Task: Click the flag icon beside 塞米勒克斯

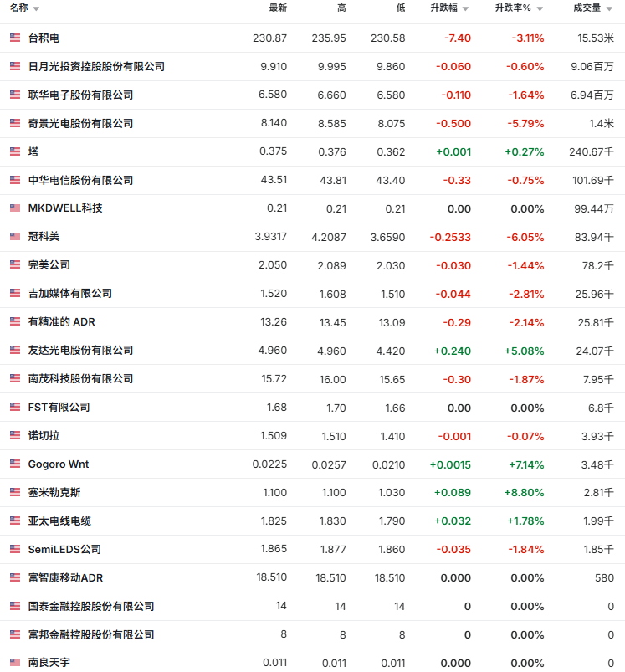Action: pyautogui.click(x=15, y=491)
